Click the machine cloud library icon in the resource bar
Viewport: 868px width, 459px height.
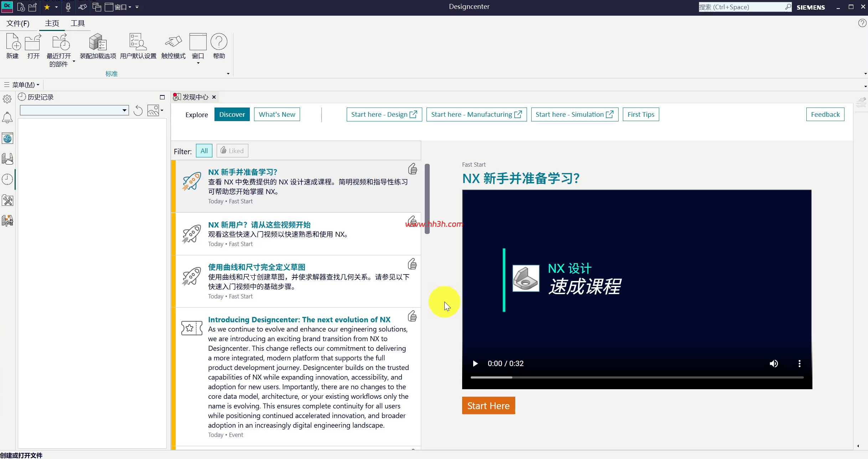tap(7, 159)
